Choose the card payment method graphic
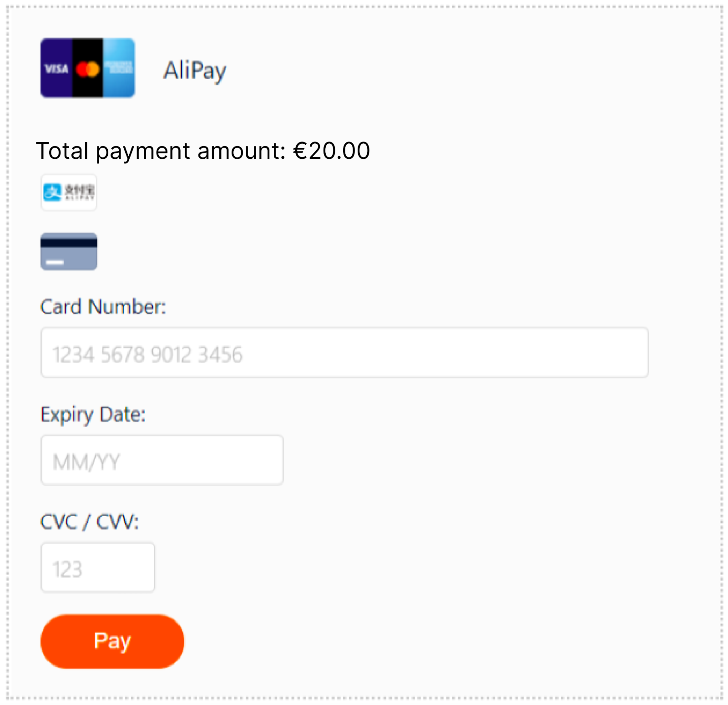The width and height of the screenshot is (728, 705). pyautogui.click(x=69, y=251)
